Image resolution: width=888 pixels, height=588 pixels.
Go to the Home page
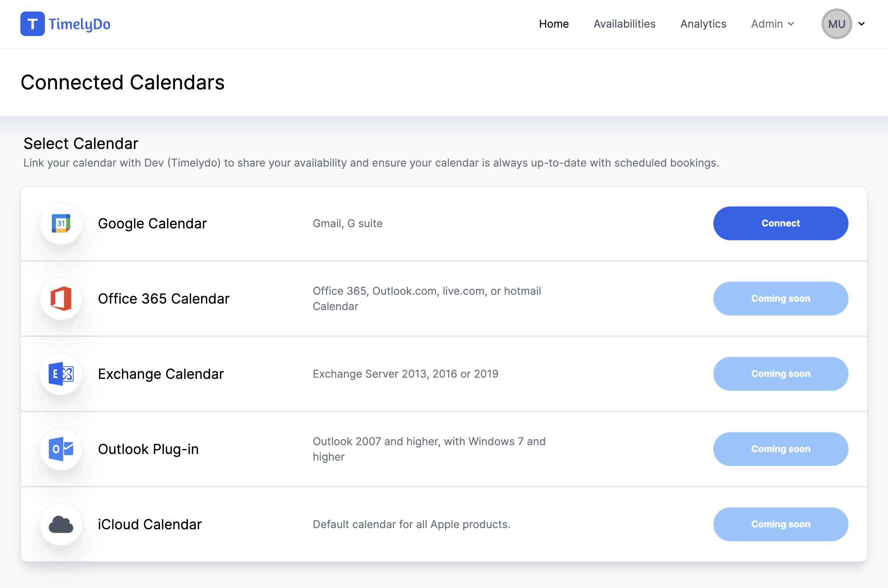(x=554, y=24)
